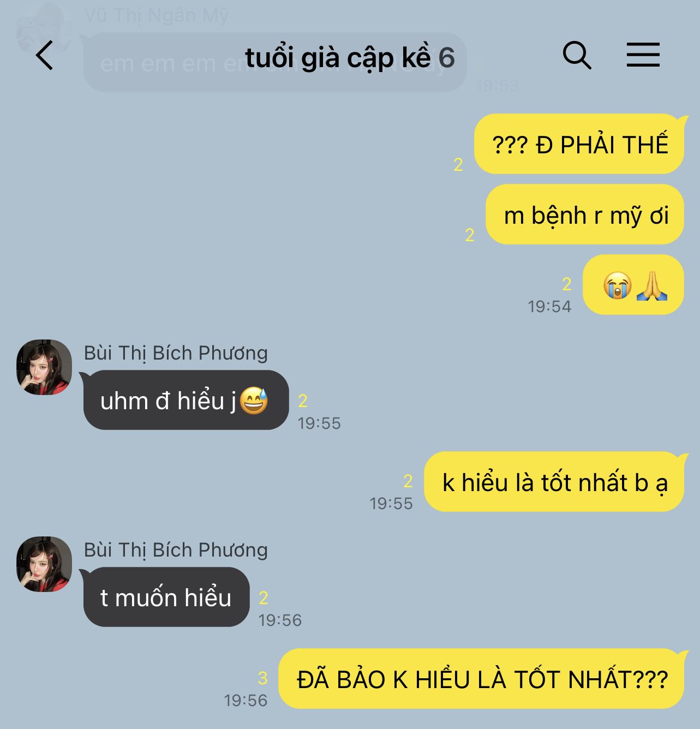700x729 pixels.
Task: Tap the sweating smile emoji in the dark bubble
Action: pyautogui.click(x=254, y=401)
